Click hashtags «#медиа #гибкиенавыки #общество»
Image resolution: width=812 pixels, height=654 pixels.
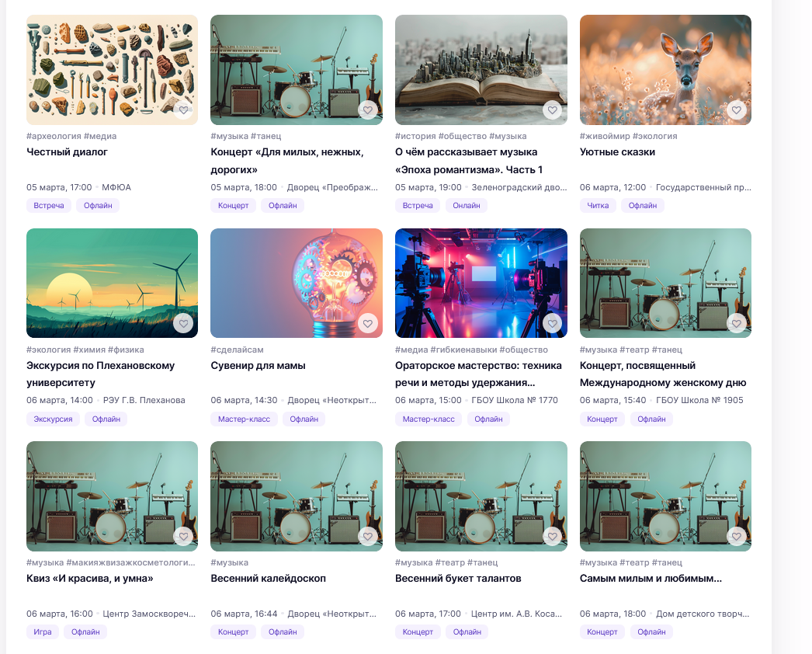tap(471, 350)
